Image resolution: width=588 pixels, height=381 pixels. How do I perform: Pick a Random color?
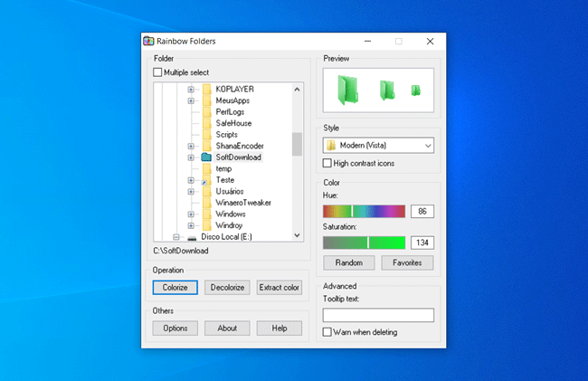[x=349, y=262]
